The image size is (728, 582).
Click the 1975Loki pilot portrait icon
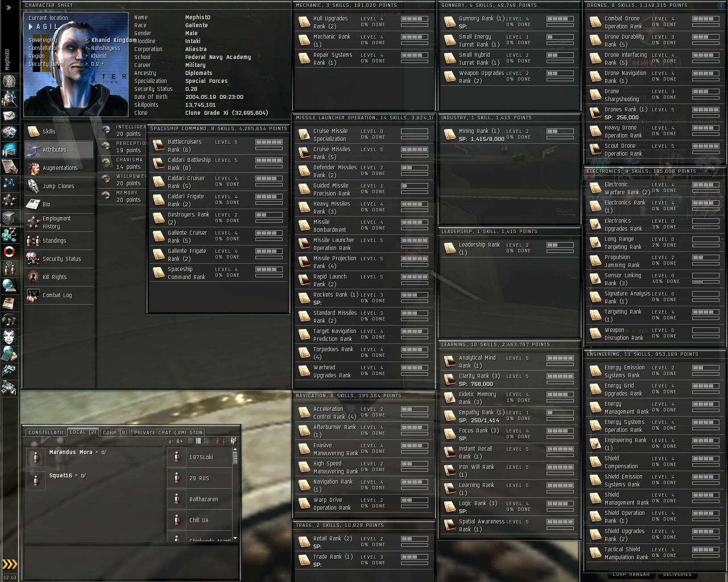pos(176,457)
